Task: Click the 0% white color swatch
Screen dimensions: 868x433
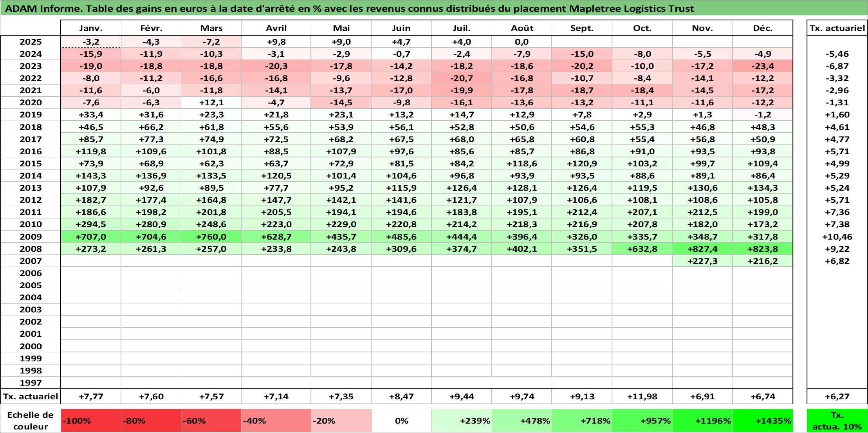Action: pyautogui.click(x=401, y=420)
